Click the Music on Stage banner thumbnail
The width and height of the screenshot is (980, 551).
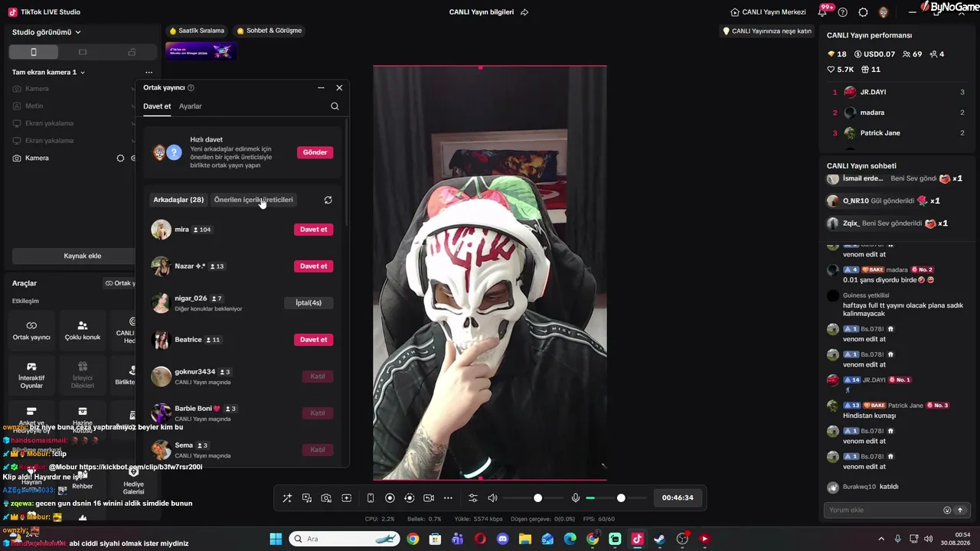pyautogui.click(x=201, y=51)
